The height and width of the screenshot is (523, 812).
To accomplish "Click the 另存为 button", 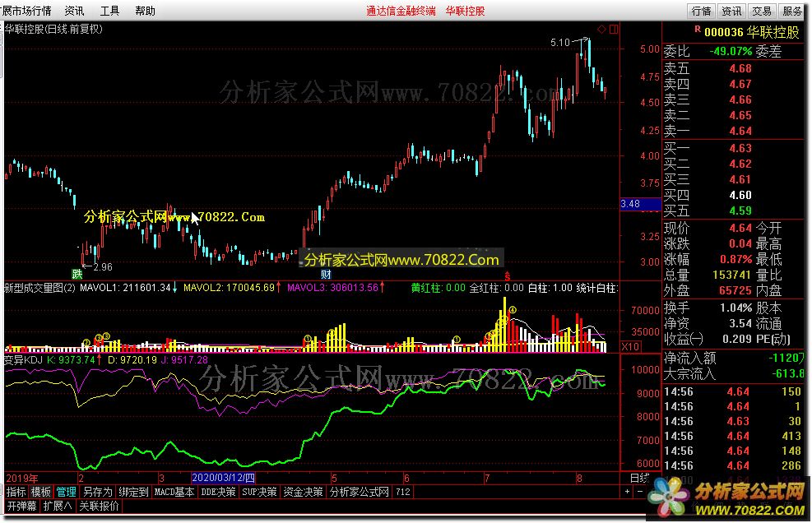I will pyautogui.click(x=97, y=492).
